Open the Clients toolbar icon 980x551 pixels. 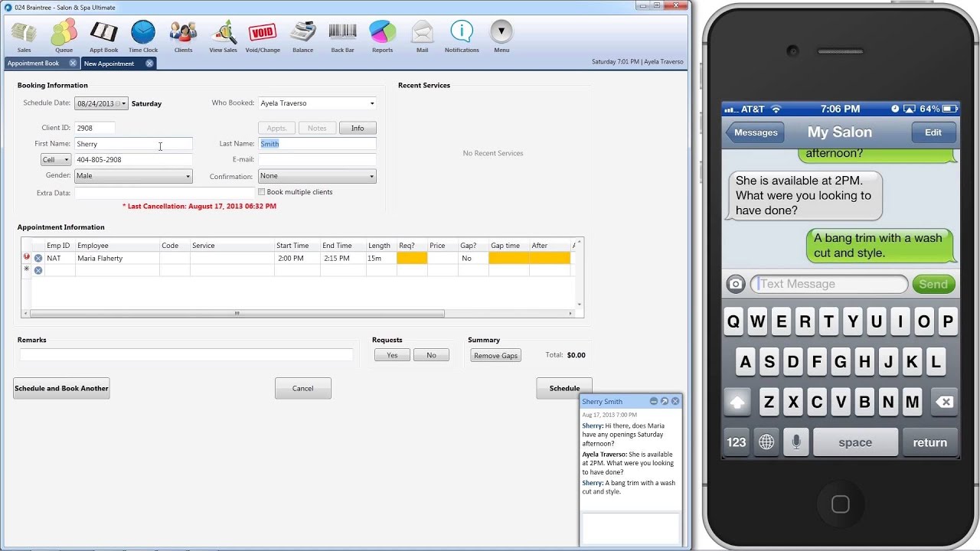pos(183,36)
